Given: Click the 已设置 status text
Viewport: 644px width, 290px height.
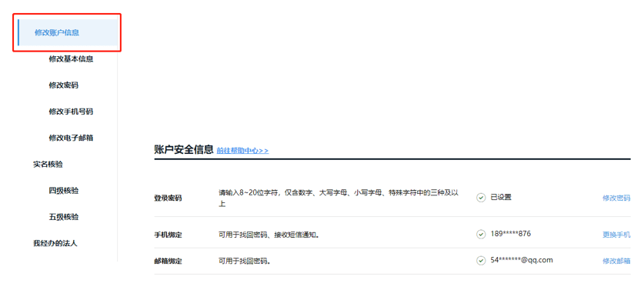Looking at the screenshot, I should (x=501, y=197).
